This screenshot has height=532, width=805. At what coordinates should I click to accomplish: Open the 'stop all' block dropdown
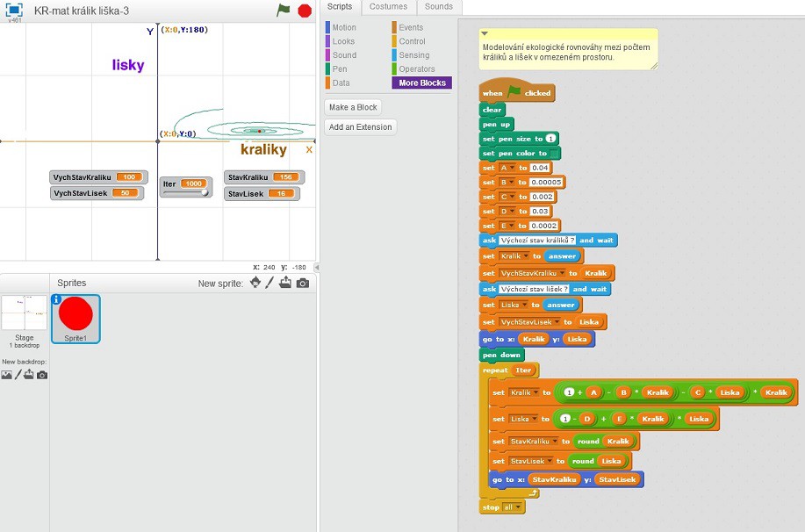(516, 507)
